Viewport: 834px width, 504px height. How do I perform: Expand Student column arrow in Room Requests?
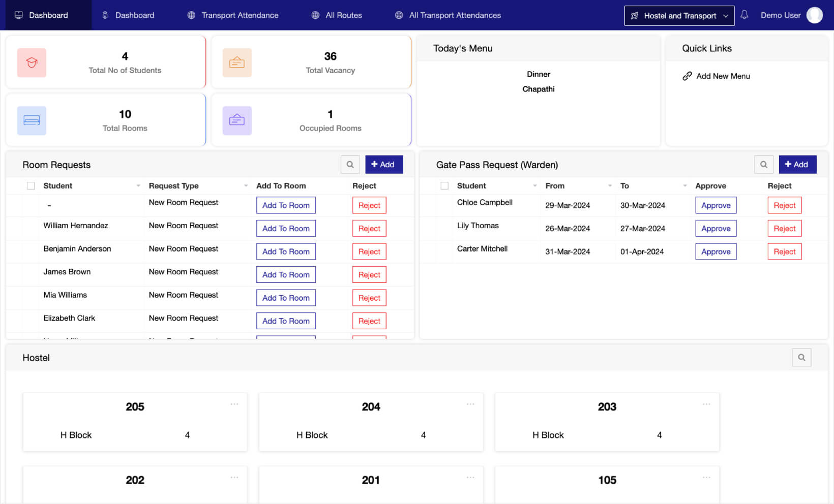[138, 186]
